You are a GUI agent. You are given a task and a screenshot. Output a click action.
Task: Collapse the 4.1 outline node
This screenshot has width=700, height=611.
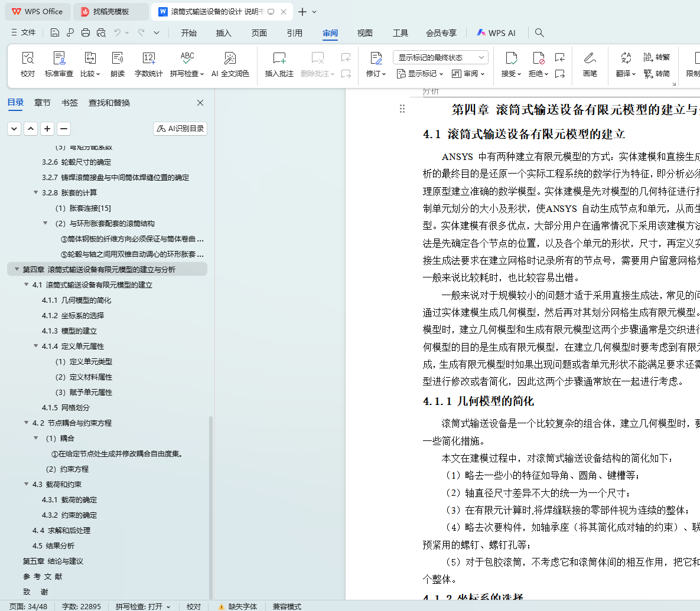[x=27, y=285]
